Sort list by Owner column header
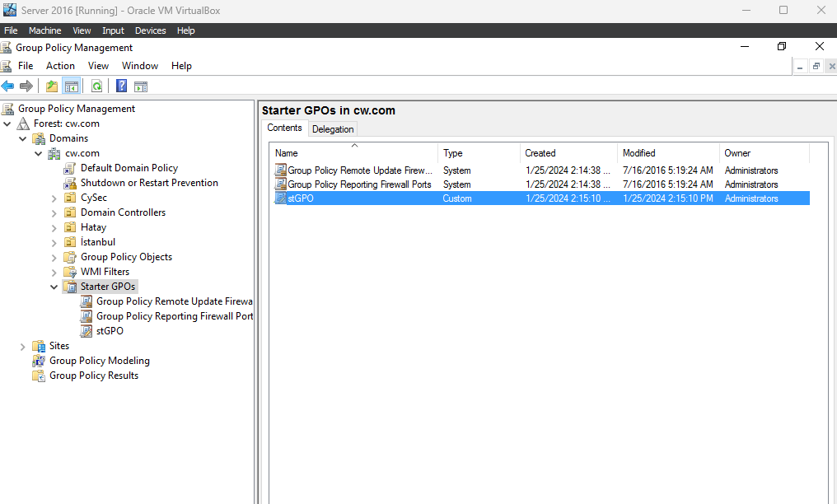837x504 pixels. click(x=765, y=153)
